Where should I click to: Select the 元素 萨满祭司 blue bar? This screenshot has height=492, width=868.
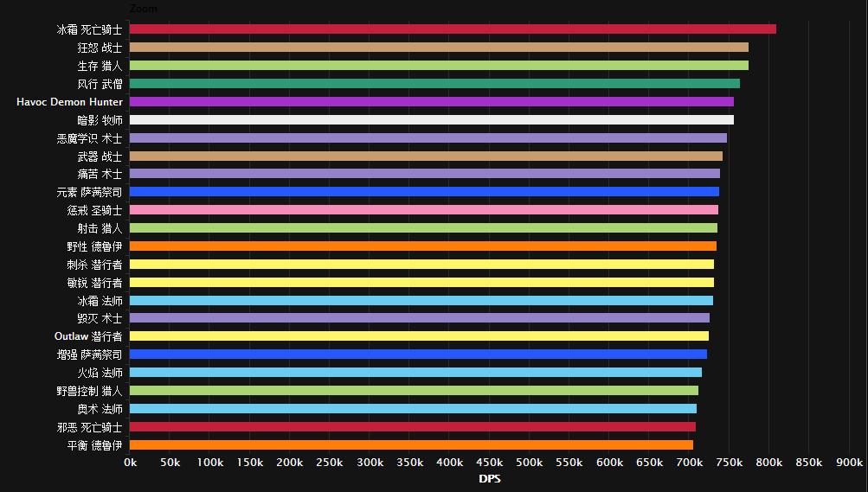425,192
